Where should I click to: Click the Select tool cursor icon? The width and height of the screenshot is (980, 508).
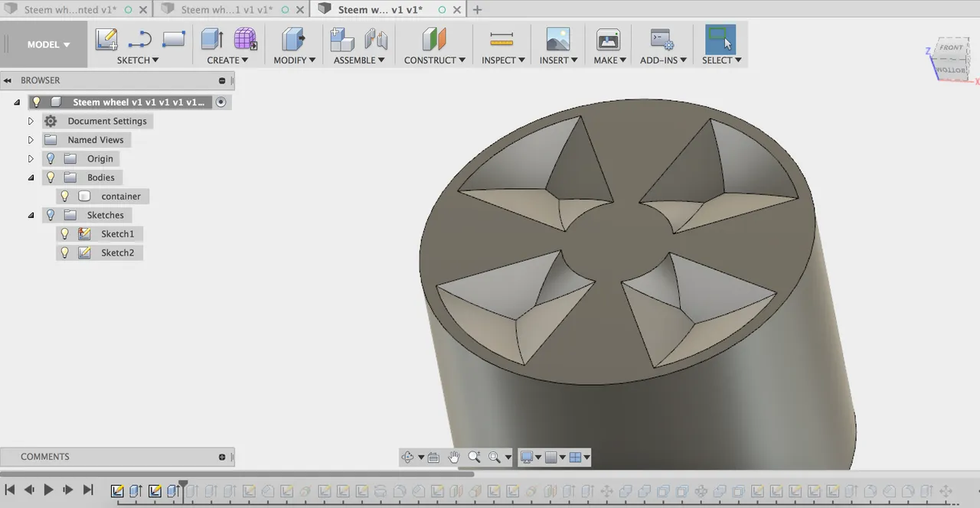(x=720, y=39)
